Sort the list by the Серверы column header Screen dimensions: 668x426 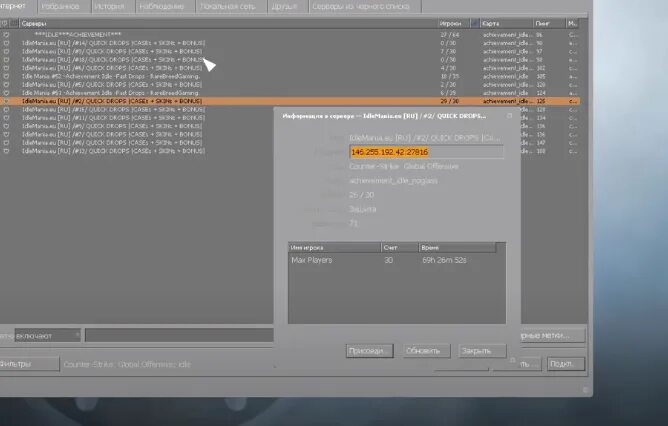pos(228,24)
